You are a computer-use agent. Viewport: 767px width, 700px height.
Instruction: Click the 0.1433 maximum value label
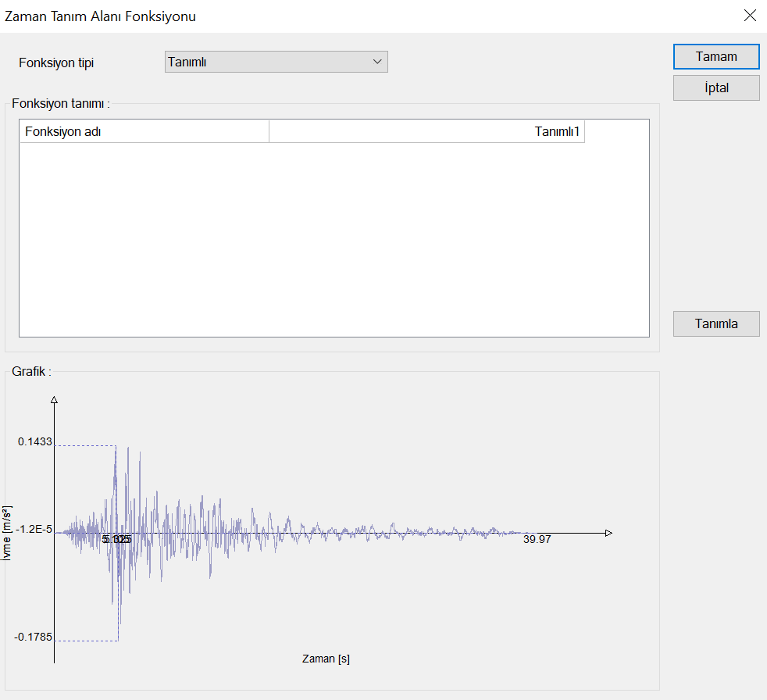(35, 442)
